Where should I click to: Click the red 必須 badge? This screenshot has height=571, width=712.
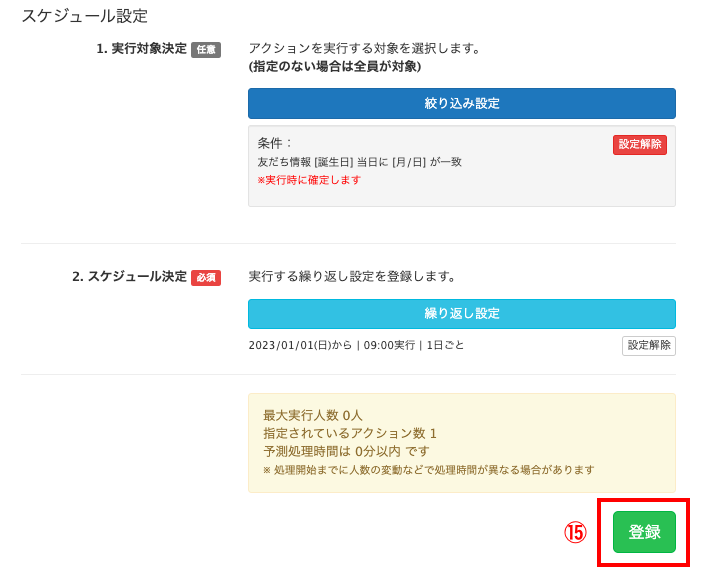click(x=206, y=277)
